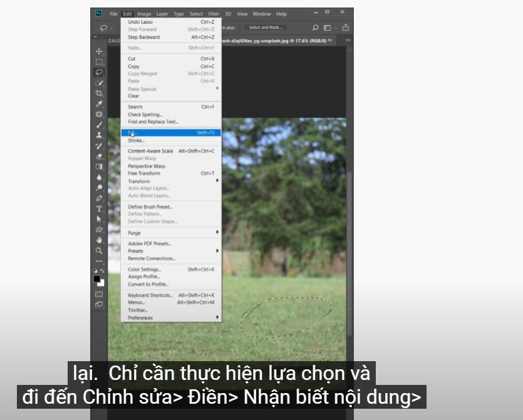Toggle Quick Mask mode

pos(99,294)
